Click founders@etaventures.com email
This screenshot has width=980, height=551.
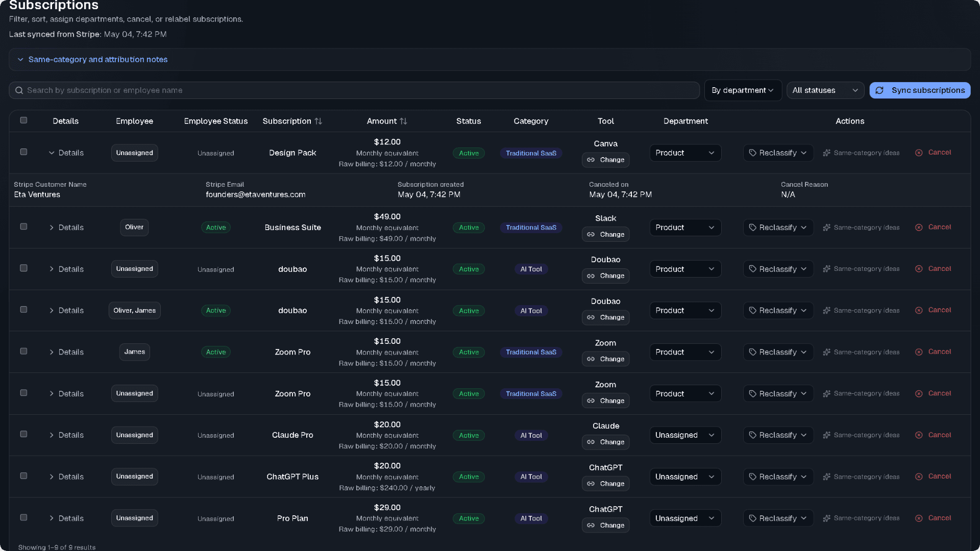[256, 195]
